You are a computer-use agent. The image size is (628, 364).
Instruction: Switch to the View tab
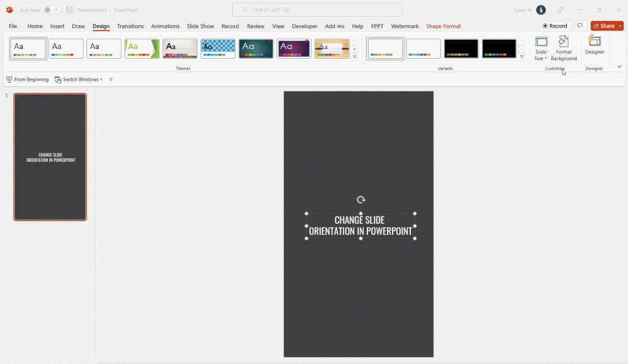(278, 26)
